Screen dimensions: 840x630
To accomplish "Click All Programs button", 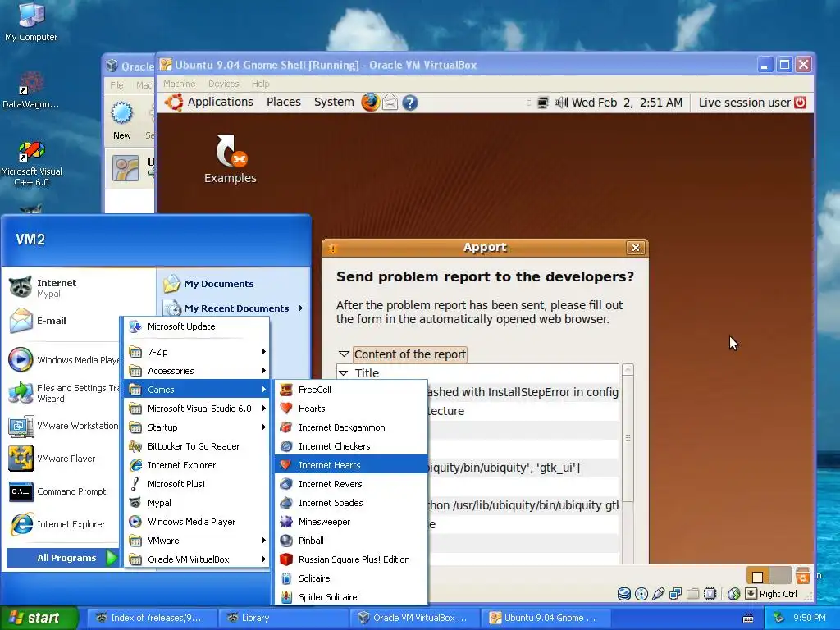I will click(62, 558).
